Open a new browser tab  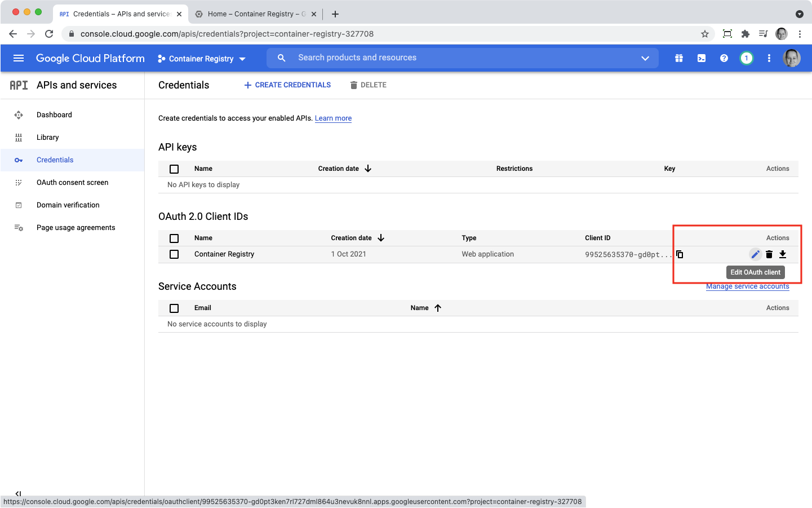[x=335, y=14]
